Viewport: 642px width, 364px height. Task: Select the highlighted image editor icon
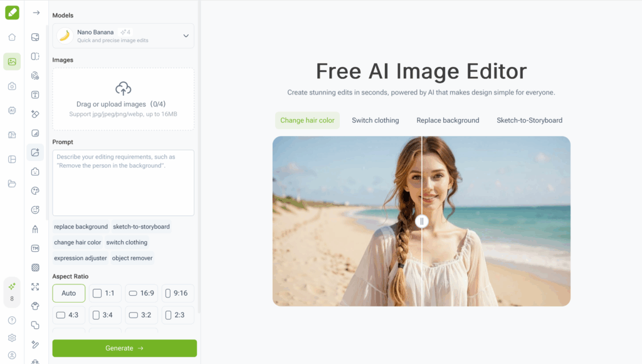coord(11,61)
